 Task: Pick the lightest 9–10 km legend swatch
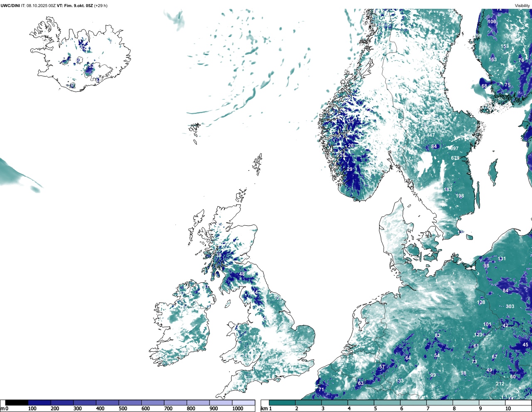(493, 403)
